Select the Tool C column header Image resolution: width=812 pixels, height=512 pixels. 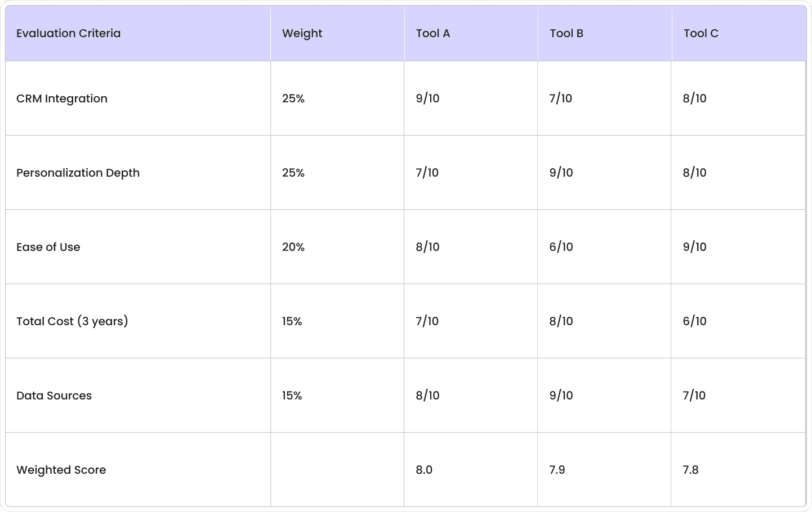coord(739,33)
